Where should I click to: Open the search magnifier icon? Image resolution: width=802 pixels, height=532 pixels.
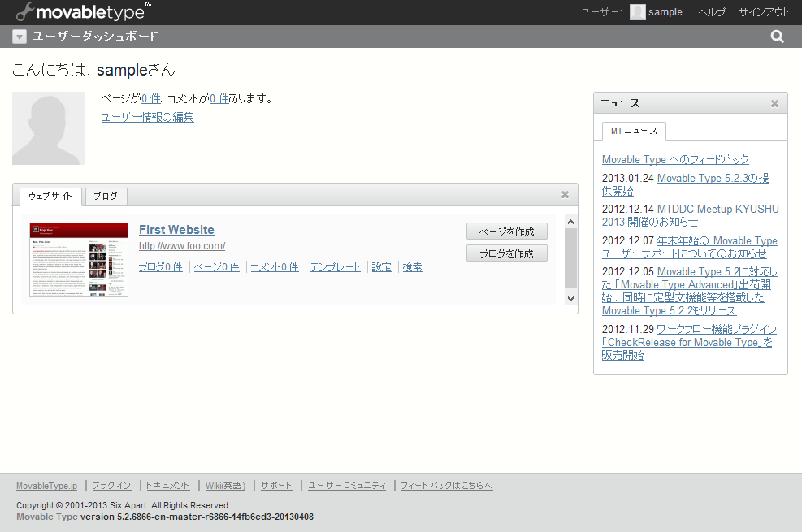click(778, 37)
